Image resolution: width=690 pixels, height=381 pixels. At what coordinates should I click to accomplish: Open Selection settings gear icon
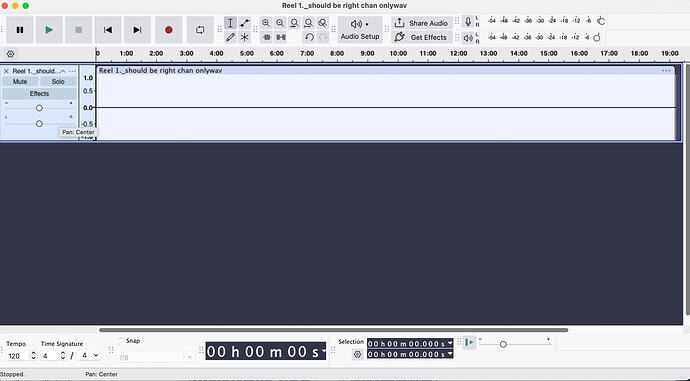pos(357,354)
